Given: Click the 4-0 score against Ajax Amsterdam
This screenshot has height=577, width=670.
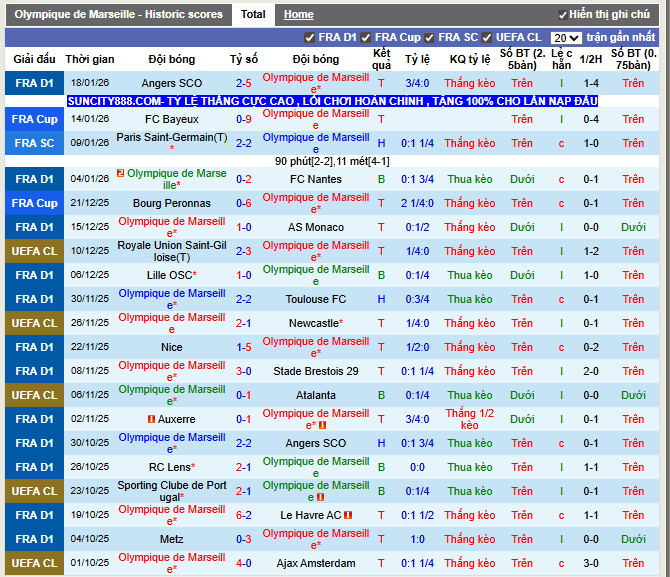Looking at the screenshot, I should coord(244,563).
